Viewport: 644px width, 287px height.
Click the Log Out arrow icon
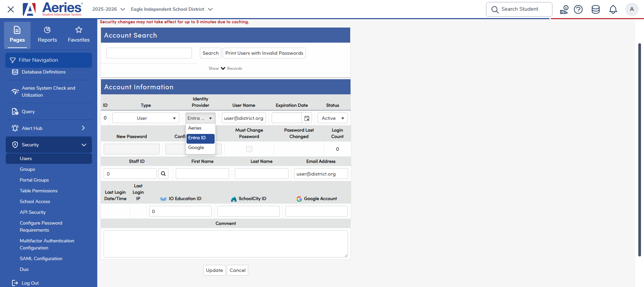coord(15,283)
